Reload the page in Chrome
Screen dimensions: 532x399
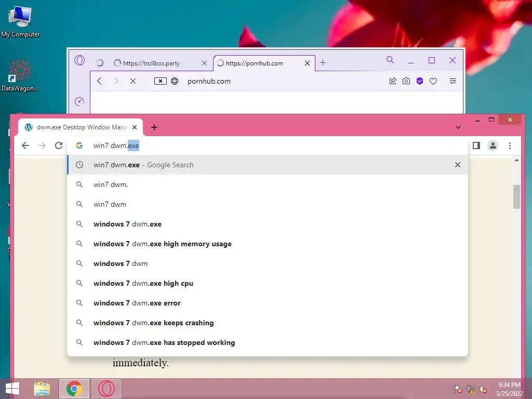59,145
